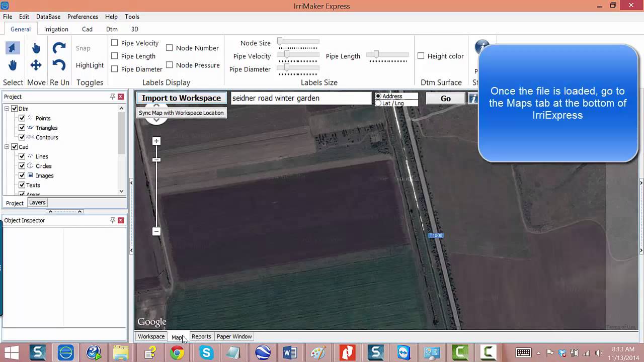Viewport: 644px width, 362px height.
Task: Open Skype from the taskbar
Action: [x=206, y=353]
